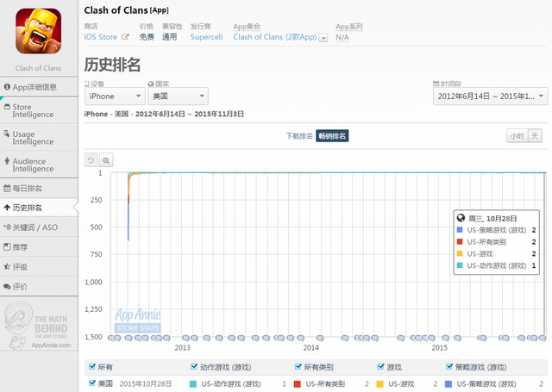Click the blue US-策略游戏 swatch in legend row

(448, 384)
